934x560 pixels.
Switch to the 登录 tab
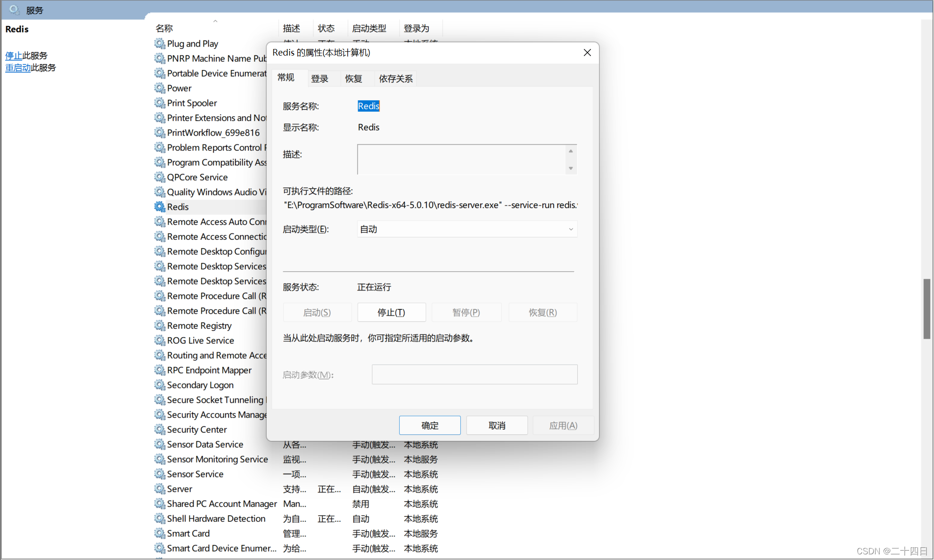pyautogui.click(x=320, y=79)
